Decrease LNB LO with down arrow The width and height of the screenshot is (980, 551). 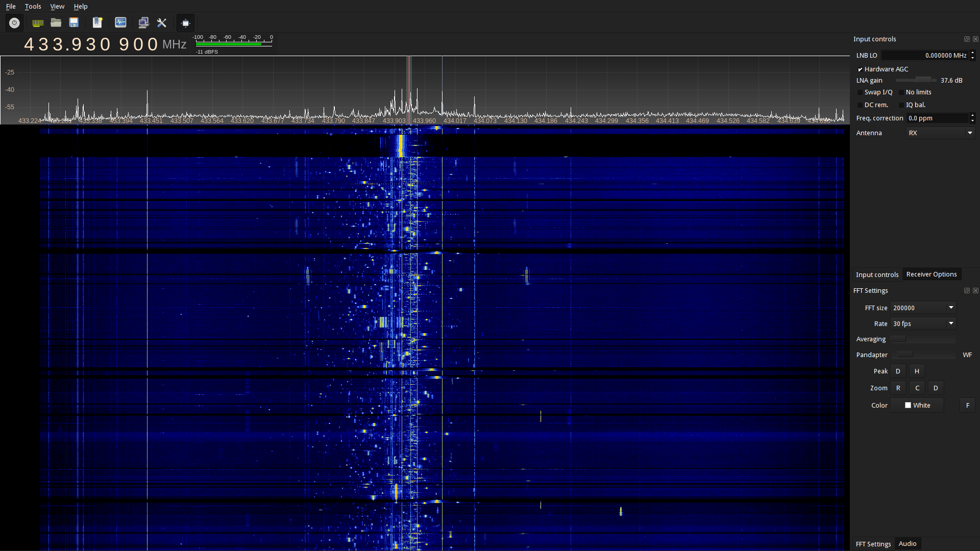coord(972,58)
